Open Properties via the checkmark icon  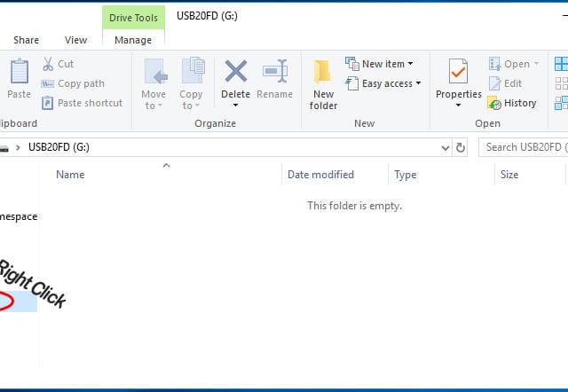click(458, 71)
